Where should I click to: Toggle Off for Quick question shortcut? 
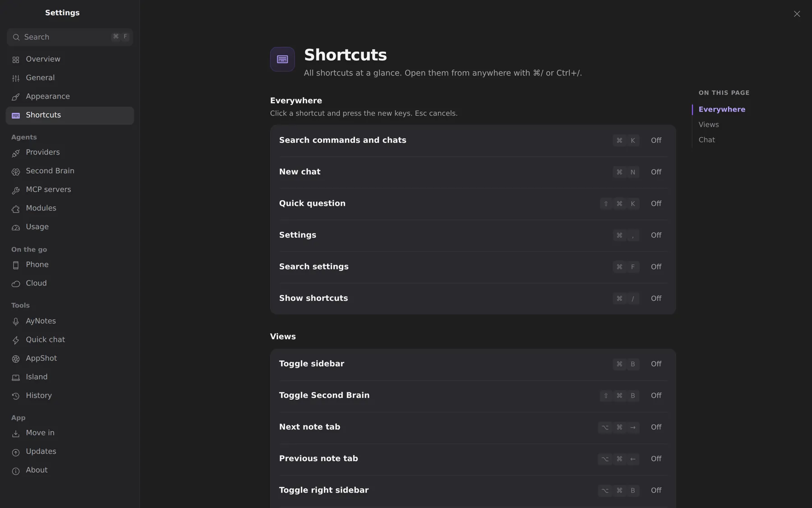point(656,204)
